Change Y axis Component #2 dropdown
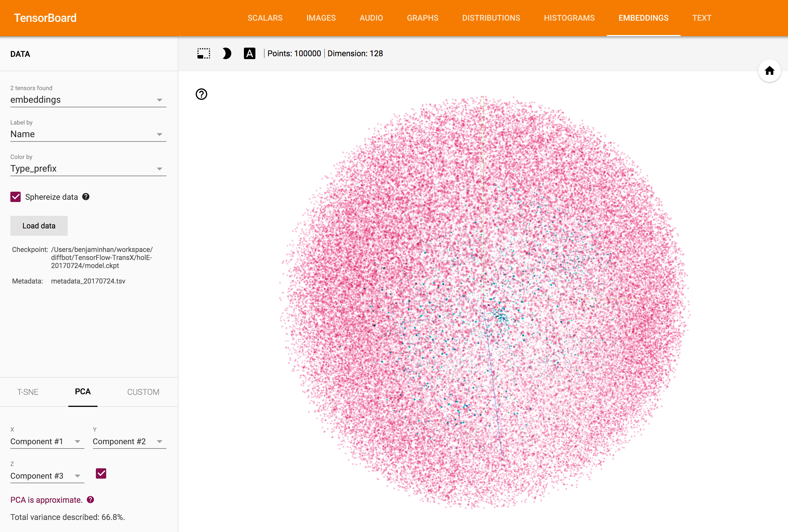This screenshot has height=532, width=788. (129, 442)
